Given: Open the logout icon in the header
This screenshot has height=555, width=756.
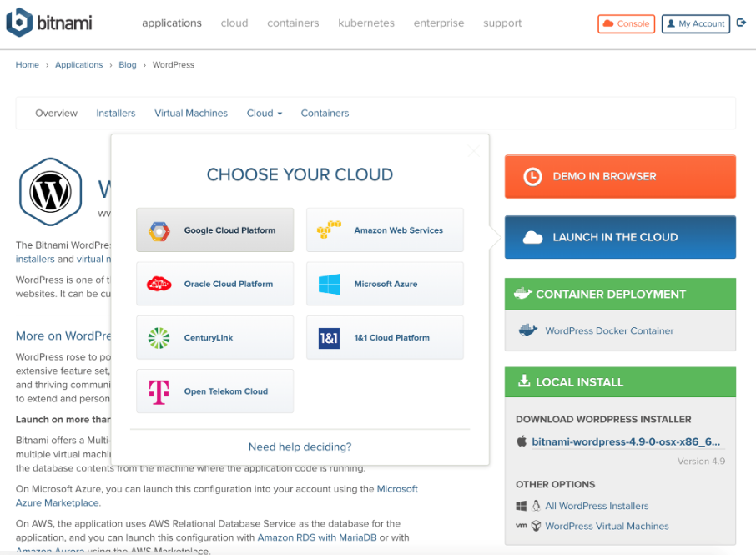Looking at the screenshot, I should pyautogui.click(x=741, y=23).
